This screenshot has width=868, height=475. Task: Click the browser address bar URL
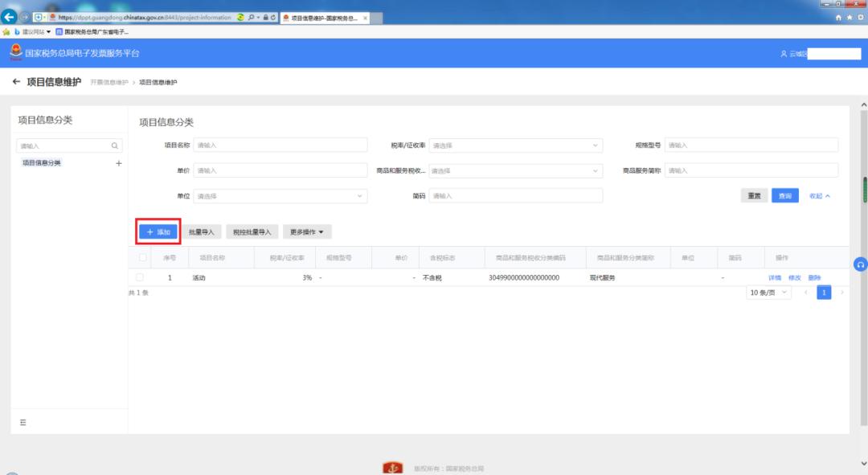click(145, 17)
